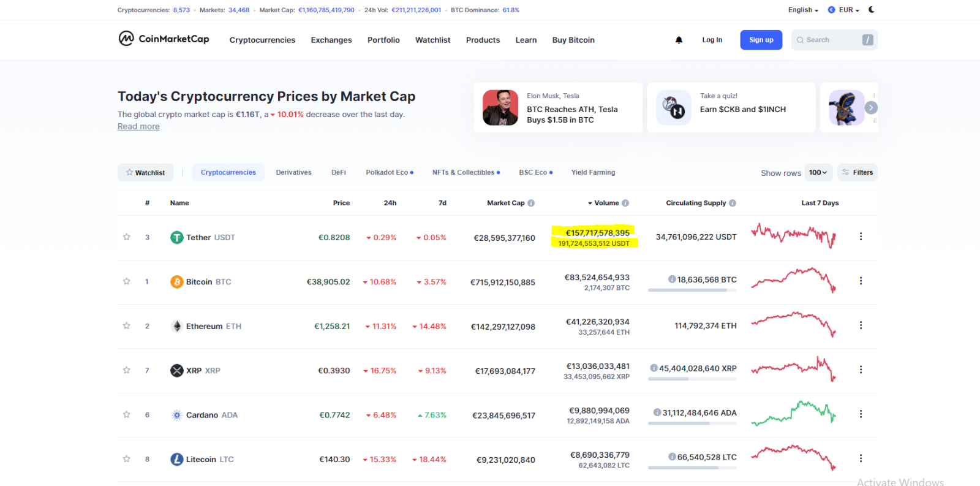Screen dimensions: 980x486
Task: Star Bitcoin to watchlist
Action: 127,281
